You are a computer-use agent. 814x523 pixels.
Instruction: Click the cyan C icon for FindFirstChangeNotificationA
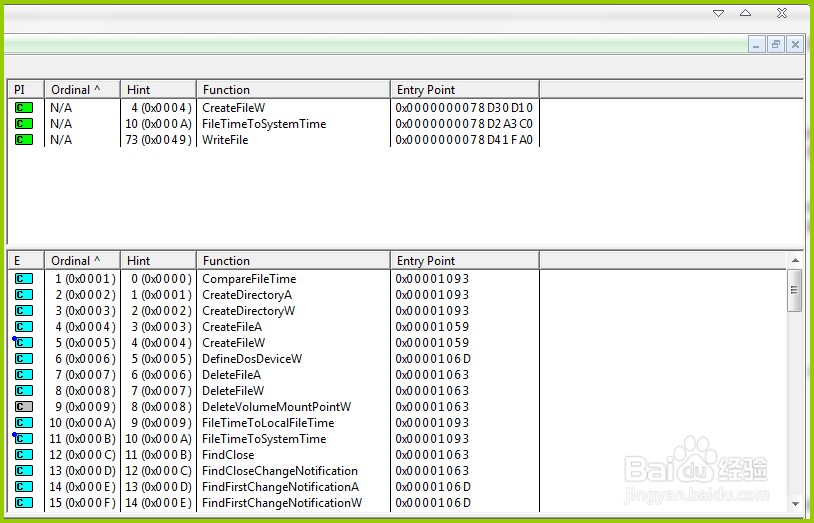(24, 487)
